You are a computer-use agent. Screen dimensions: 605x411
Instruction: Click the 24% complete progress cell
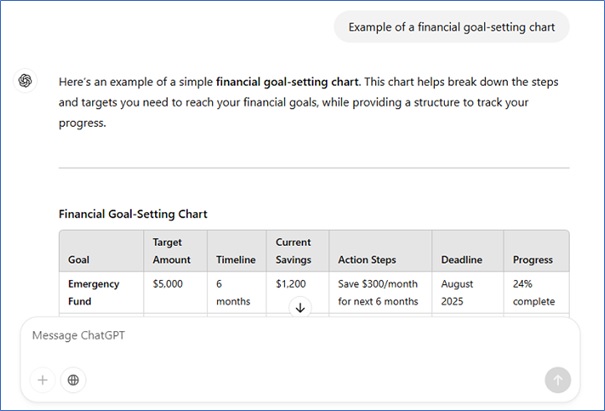[x=535, y=292]
